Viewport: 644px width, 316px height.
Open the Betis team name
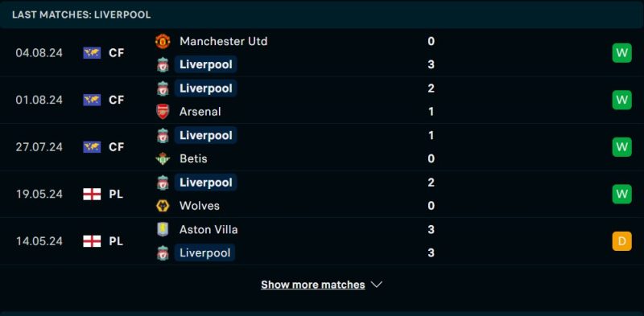click(x=193, y=159)
